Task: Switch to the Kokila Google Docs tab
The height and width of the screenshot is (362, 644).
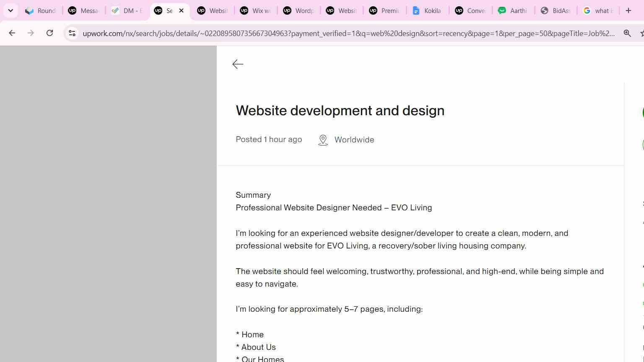Action: click(427, 10)
